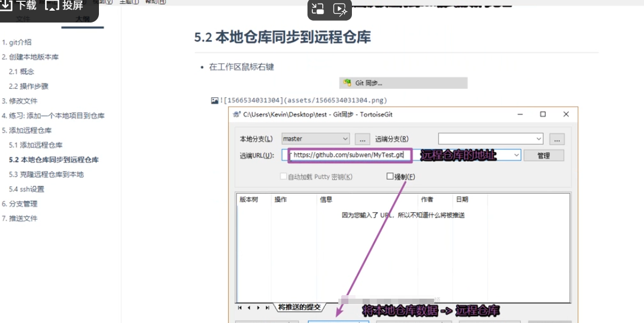Go to outline item 2.2 操作步骤
Viewport: 644px width, 323px height.
[x=29, y=87]
